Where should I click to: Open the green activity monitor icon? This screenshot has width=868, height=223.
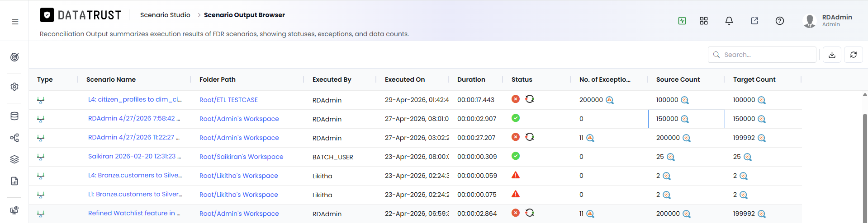(682, 21)
